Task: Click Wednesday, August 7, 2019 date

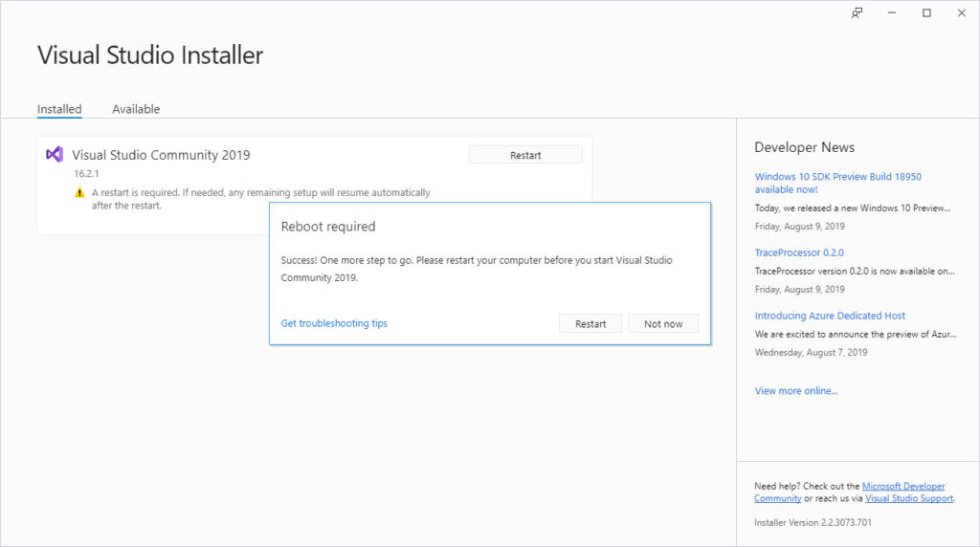Action: pyautogui.click(x=811, y=352)
